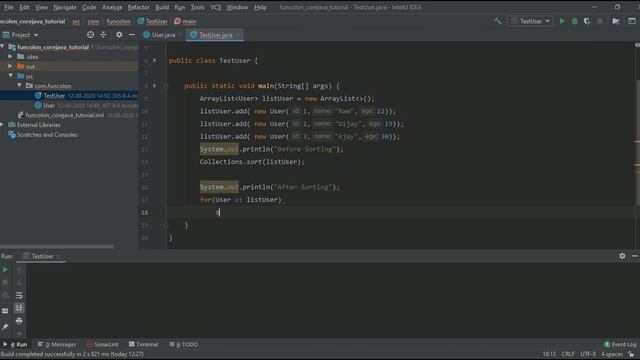The image size is (640, 360).
Task: Collapse funcolon_corejava_tutorial root node
Action: [x=3, y=47]
